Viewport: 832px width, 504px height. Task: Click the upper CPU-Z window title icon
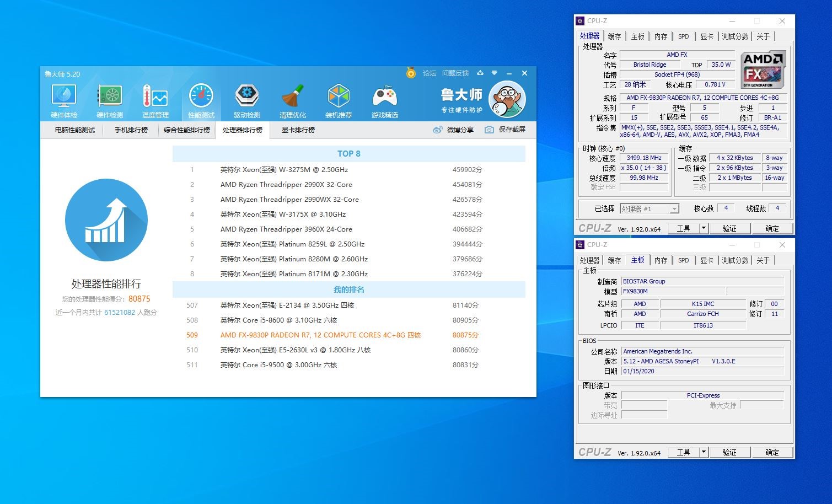pos(580,21)
